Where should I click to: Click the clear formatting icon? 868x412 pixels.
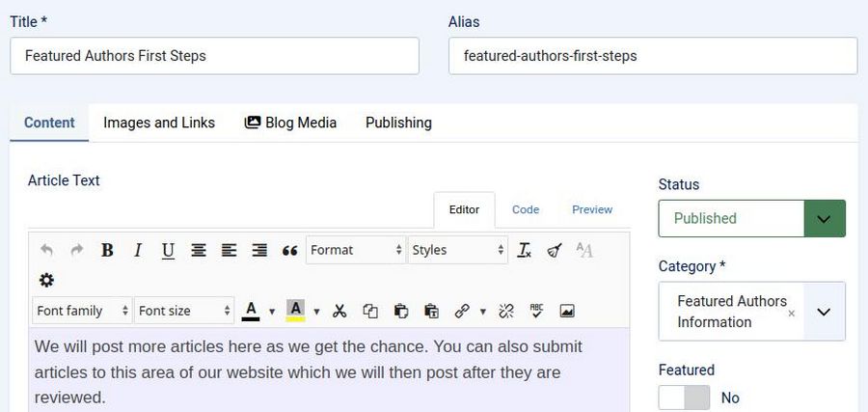(x=524, y=250)
